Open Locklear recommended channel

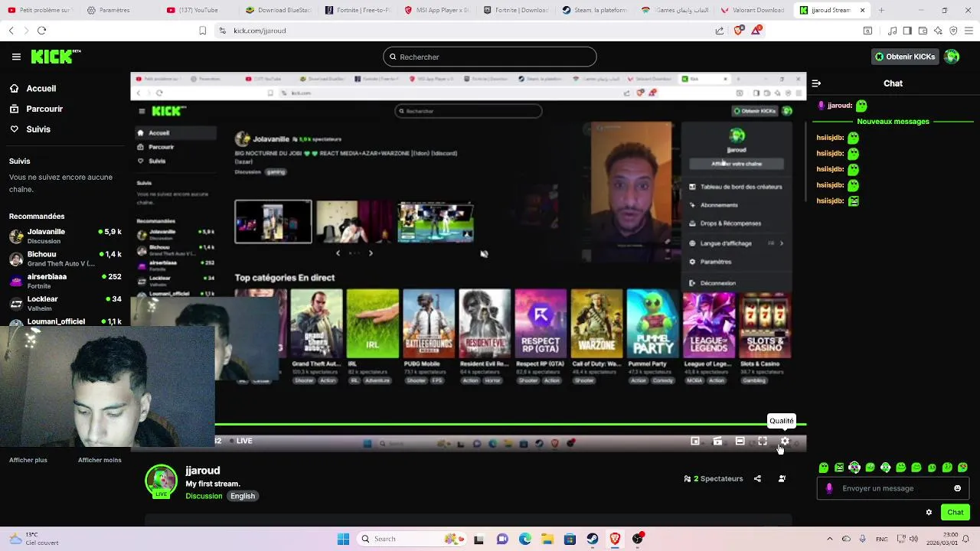tap(65, 304)
